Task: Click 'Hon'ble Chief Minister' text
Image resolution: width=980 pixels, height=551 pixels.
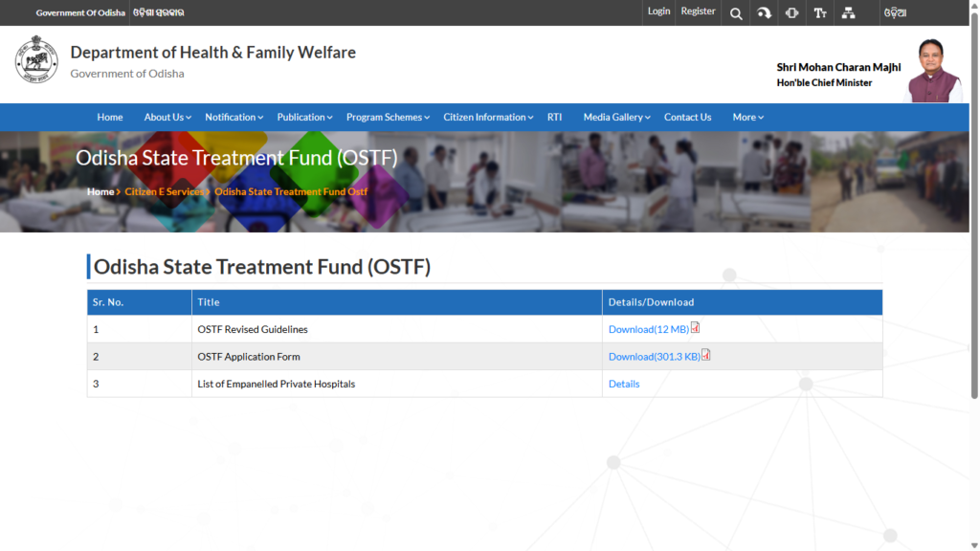Action: click(824, 83)
